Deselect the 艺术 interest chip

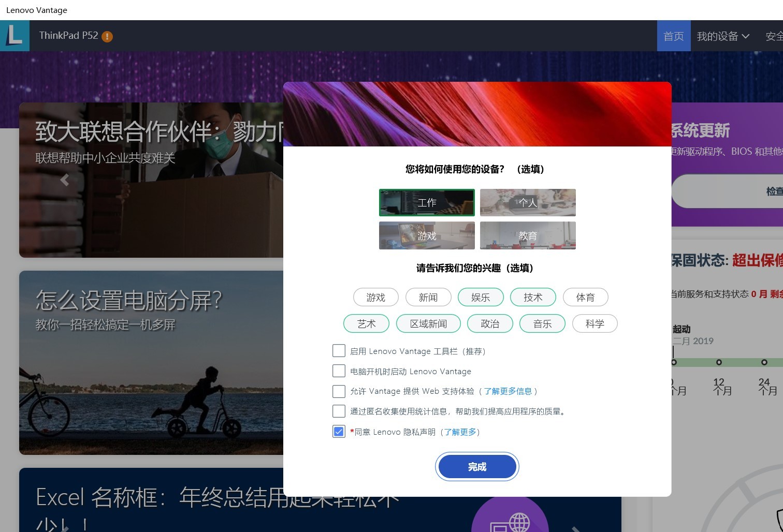point(366,323)
